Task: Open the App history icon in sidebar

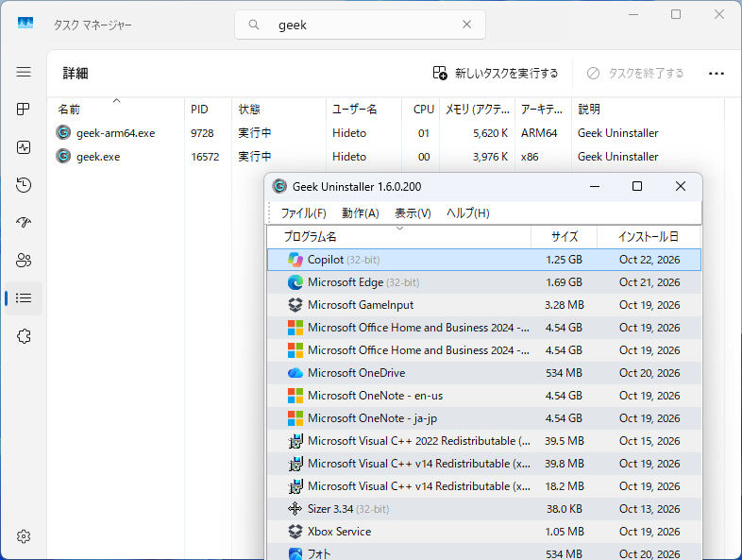Action: click(x=24, y=184)
